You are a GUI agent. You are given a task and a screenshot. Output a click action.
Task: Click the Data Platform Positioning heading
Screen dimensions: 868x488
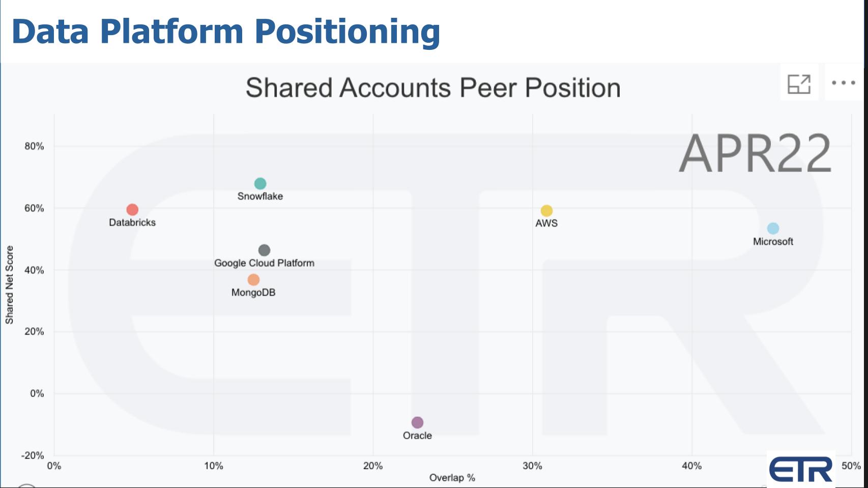225,31
